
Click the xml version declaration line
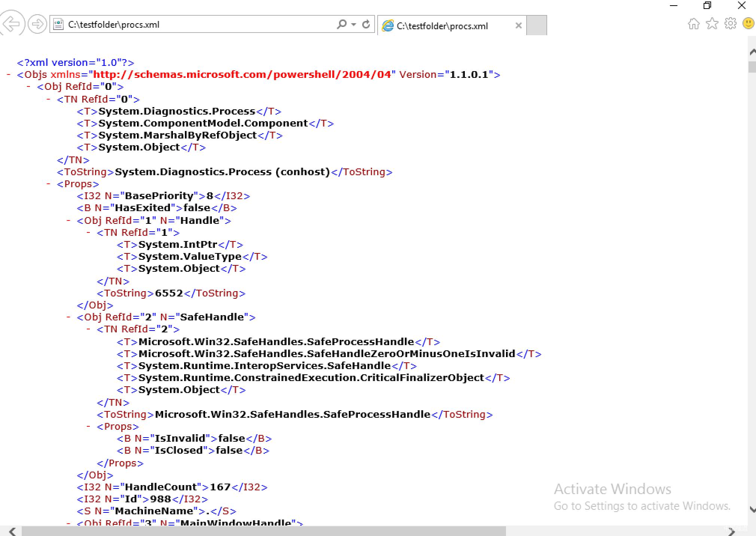pyautogui.click(x=76, y=63)
